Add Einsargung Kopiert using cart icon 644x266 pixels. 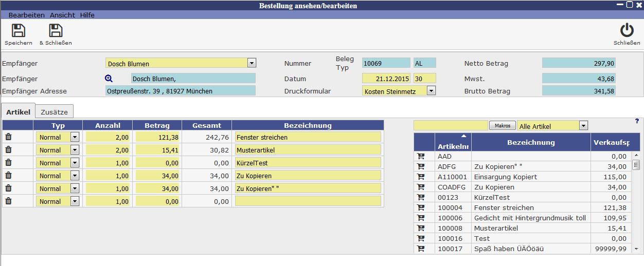[421, 177]
